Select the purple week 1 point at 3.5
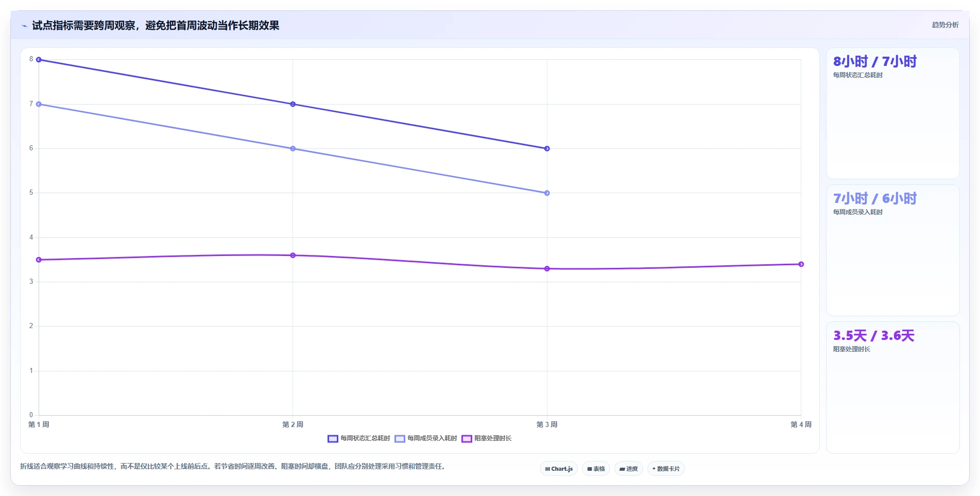Viewport: 980px width, 496px height. point(39,260)
